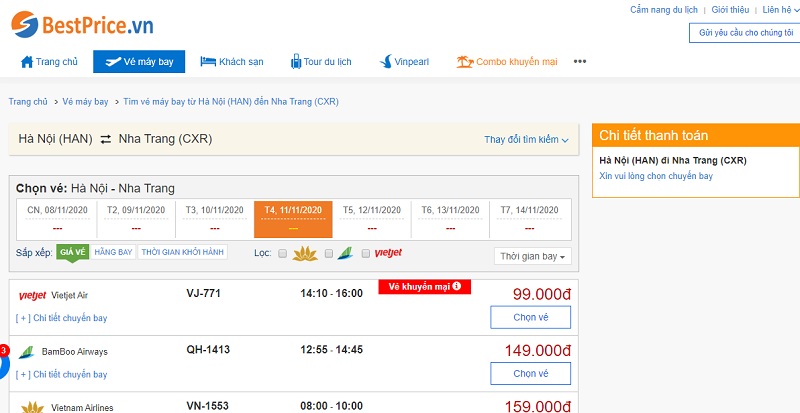The image size is (800, 413).
Task: Open the chat bubble with 3 notifications
Action: (3, 364)
